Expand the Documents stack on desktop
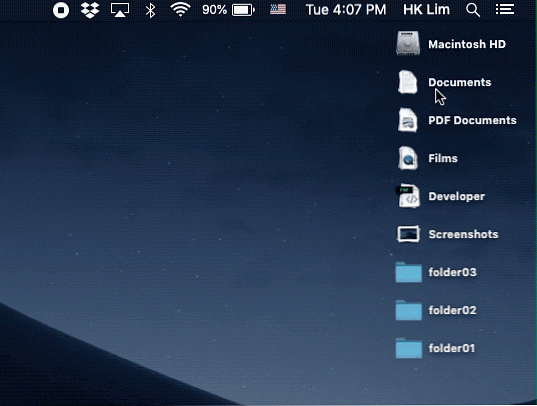The image size is (537, 406). (x=408, y=82)
